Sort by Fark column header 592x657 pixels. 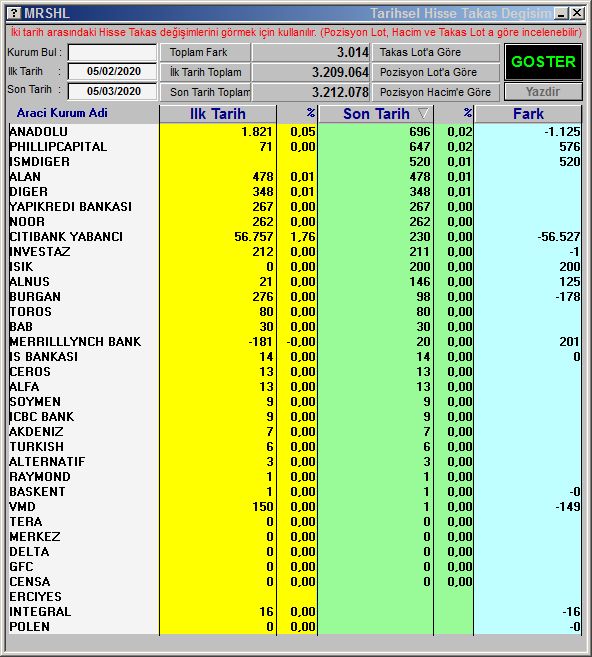(528, 114)
